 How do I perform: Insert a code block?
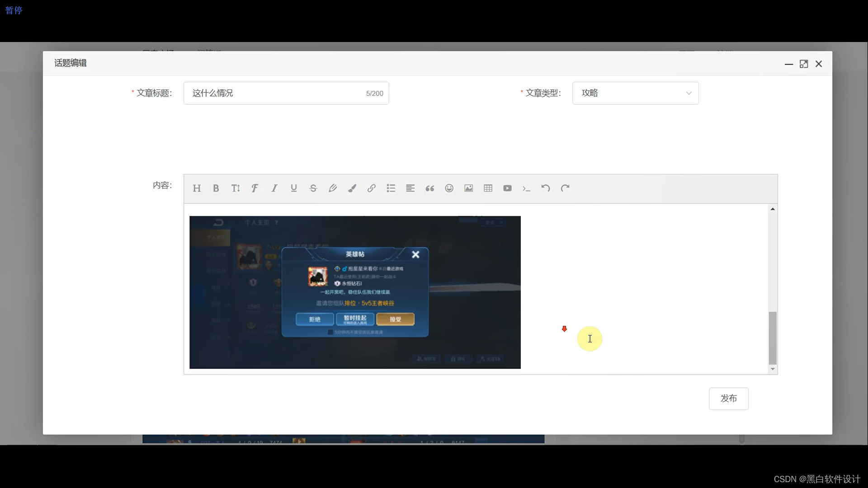click(527, 188)
